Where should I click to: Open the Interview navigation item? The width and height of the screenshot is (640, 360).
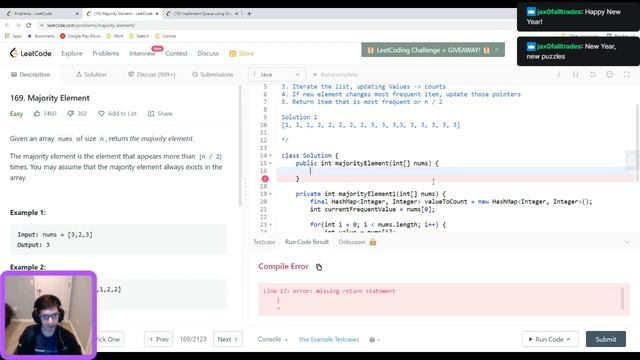(x=142, y=53)
